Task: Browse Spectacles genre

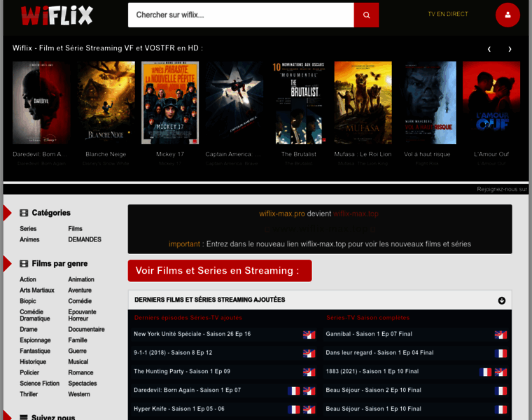Action: click(x=83, y=384)
